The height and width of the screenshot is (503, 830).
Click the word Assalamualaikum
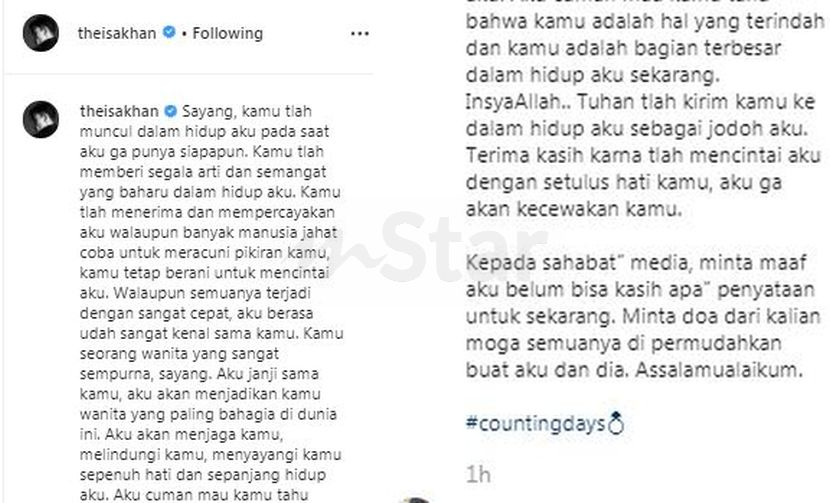point(719,370)
